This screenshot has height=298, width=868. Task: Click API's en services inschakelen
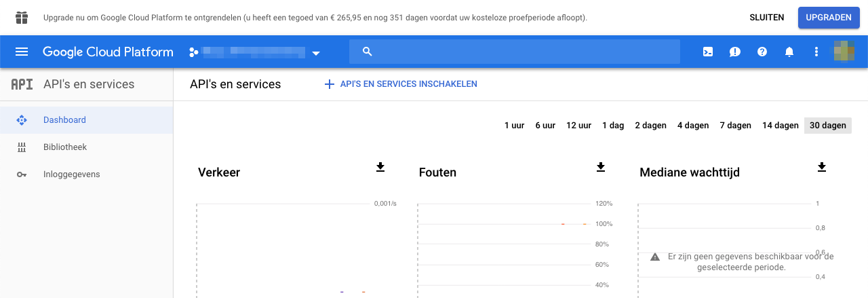tap(401, 84)
